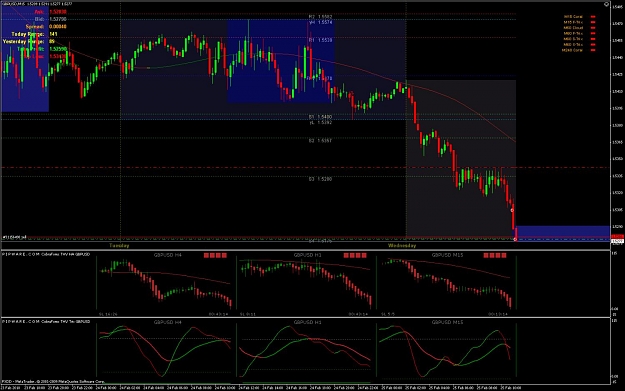625x391 pixels.
Task: Click the four red squares next to GBPUSD H1
Action: (355, 255)
